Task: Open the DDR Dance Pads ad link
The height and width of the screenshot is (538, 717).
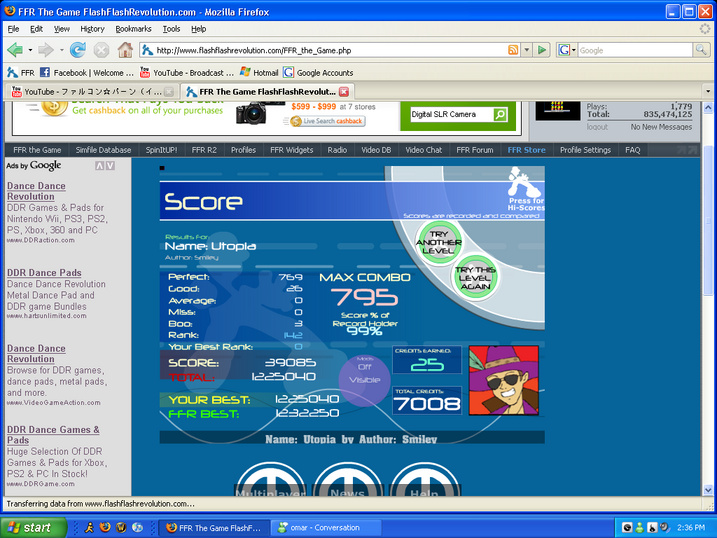Action: click(44, 273)
